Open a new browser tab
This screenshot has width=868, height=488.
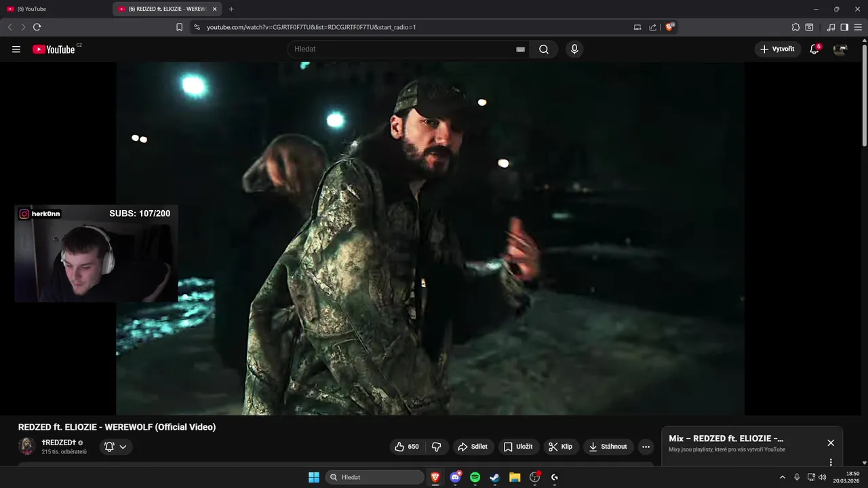[x=231, y=9]
